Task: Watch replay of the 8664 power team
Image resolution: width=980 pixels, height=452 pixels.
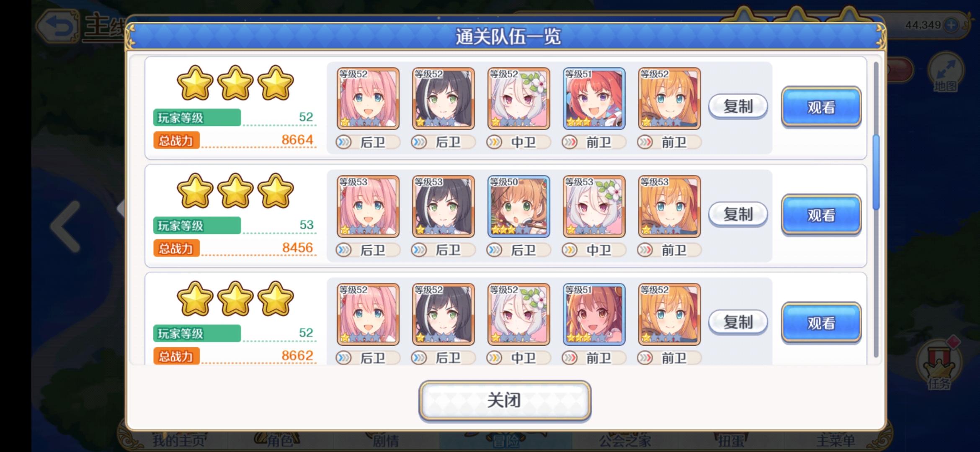Action: [821, 107]
